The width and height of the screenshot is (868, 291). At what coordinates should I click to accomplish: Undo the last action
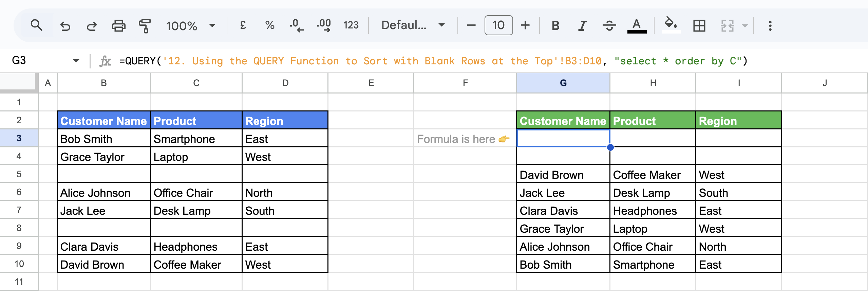tap(65, 26)
